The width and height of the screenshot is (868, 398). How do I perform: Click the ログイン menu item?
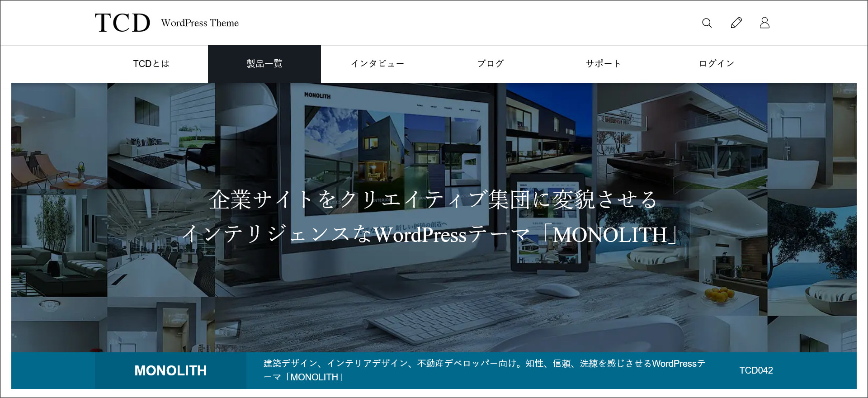click(717, 64)
